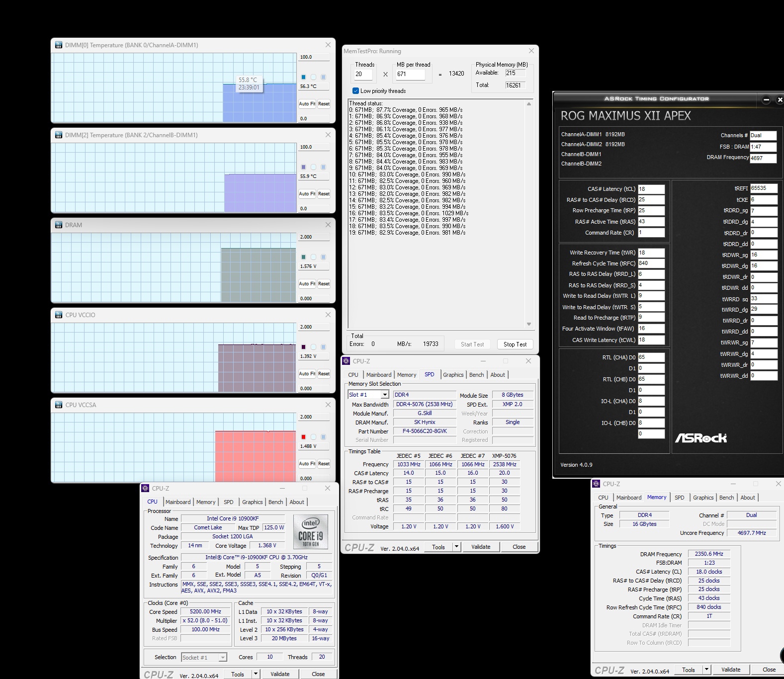
Task: Click the DRAM Frequency value 2350.6 MHz
Action: coord(709,554)
